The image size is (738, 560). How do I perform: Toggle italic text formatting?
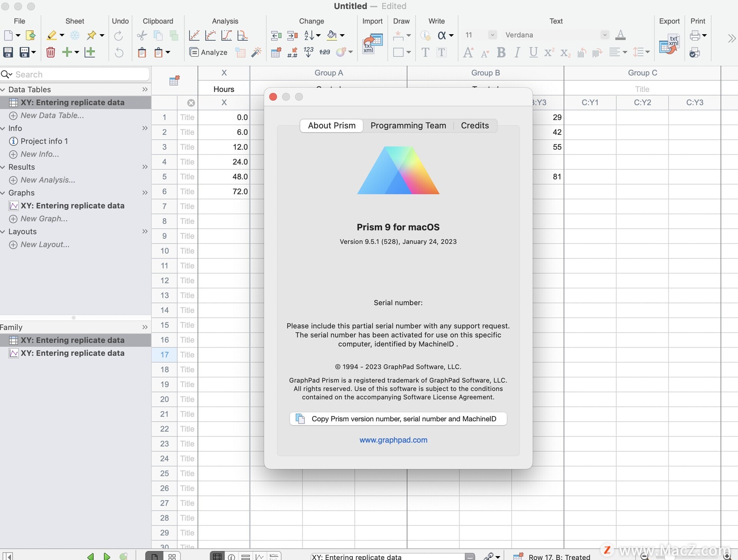click(517, 52)
